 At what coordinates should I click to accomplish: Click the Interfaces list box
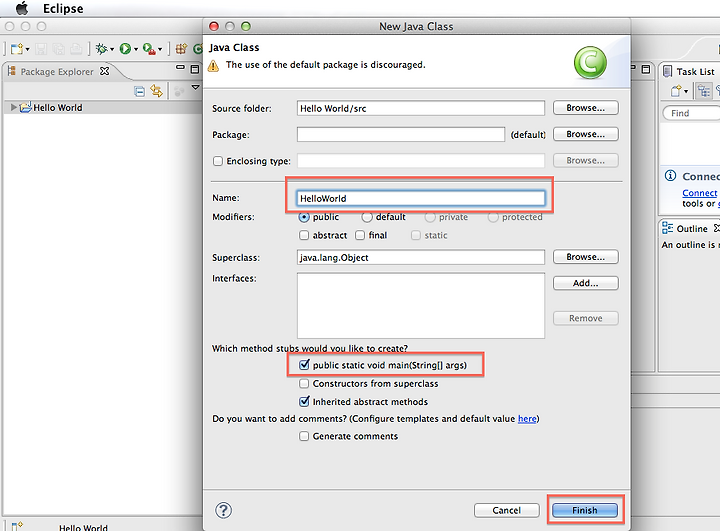pos(421,305)
